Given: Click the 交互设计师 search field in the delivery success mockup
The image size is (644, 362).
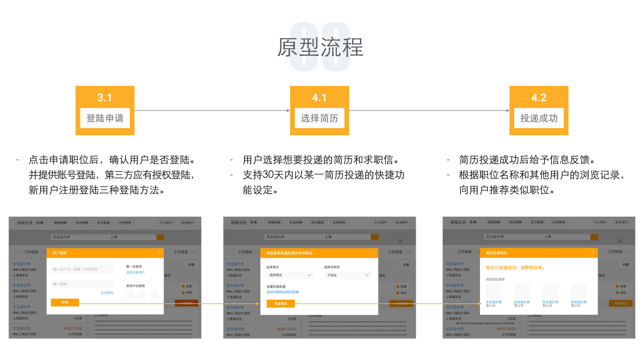Looking at the screenshot, I should point(513,237).
